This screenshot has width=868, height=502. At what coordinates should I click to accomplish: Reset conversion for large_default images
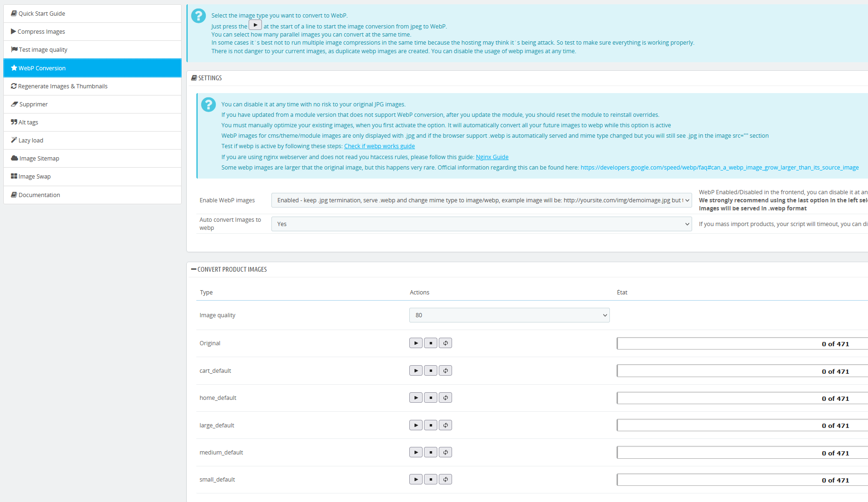click(x=445, y=425)
